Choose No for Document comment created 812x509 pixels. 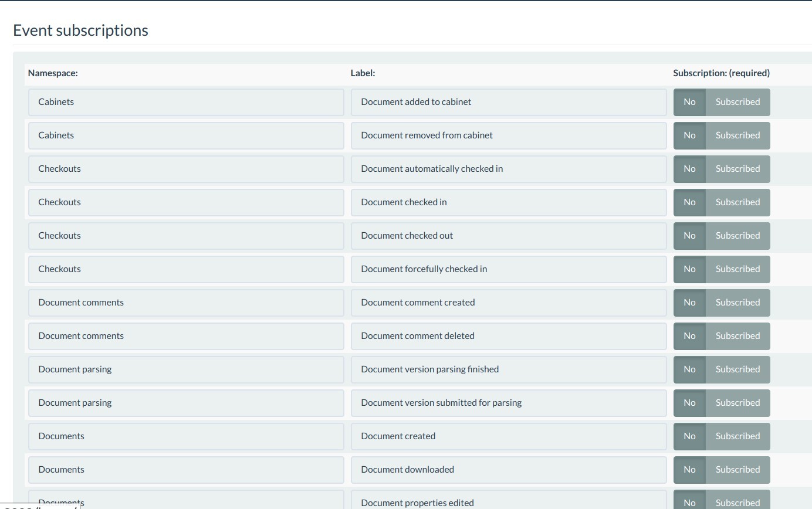point(689,303)
